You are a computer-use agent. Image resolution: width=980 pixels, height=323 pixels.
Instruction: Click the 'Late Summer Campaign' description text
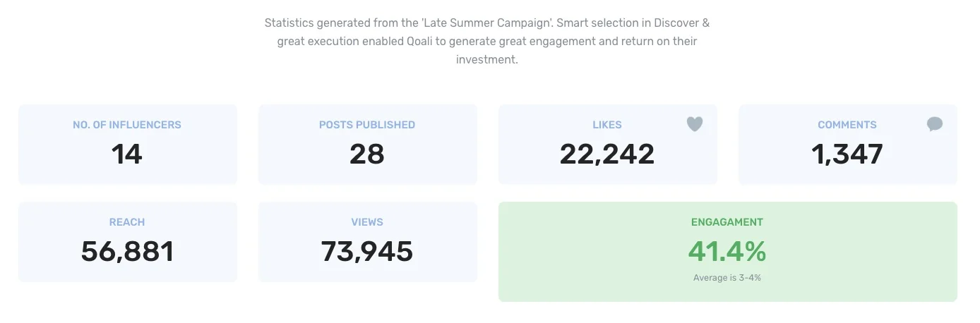point(487,41)
